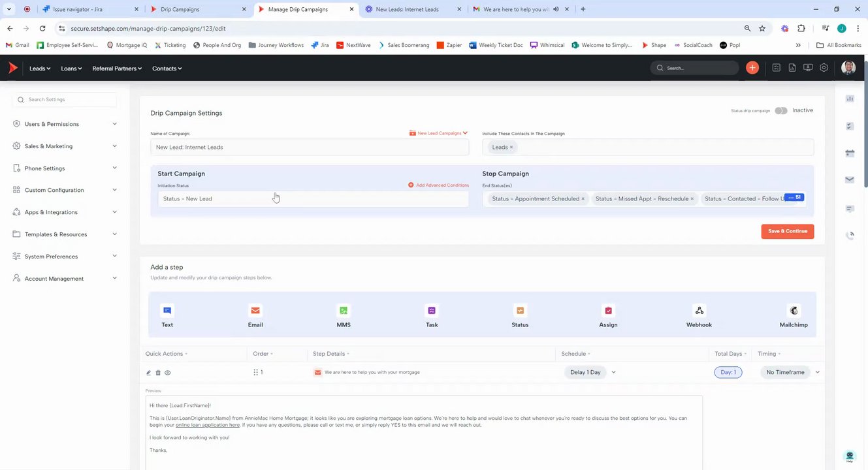The width and height of the screenshot is (868, 470).
Task: Open the phone call icon in right sidebar
Action: (850, 235)
